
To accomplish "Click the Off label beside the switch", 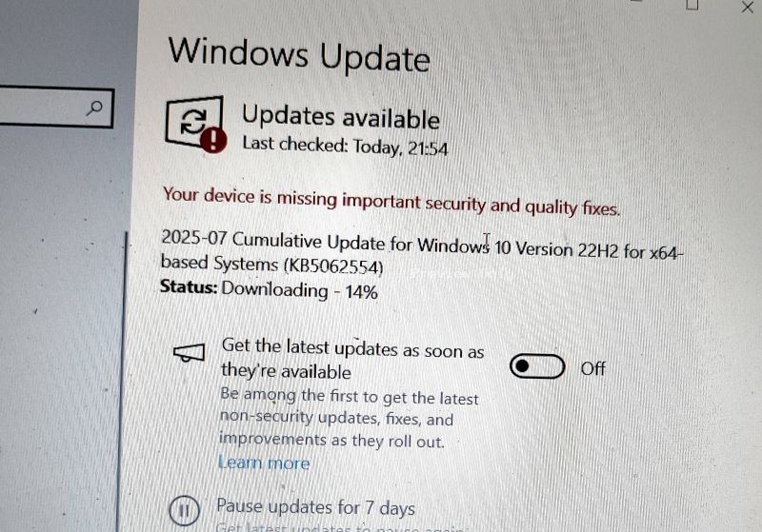I will pos(592,369).
